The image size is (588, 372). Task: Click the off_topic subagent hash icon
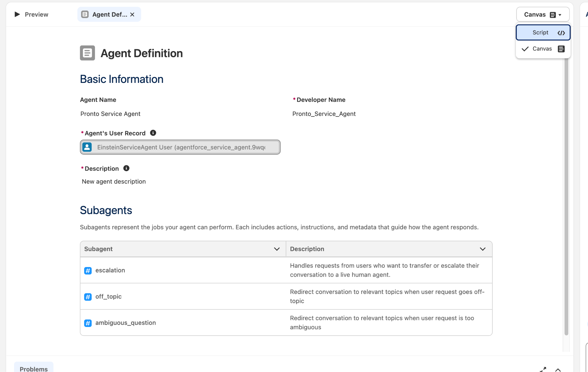pyautogui.click(x=88, y=297)
